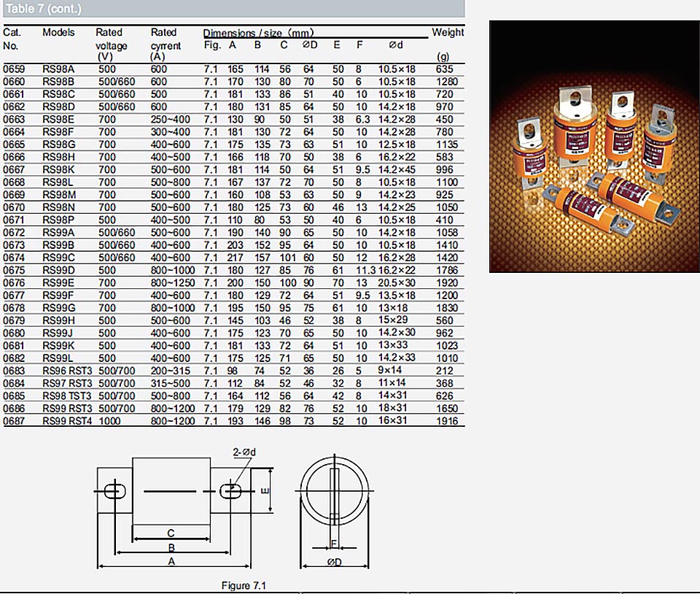Image resolution: width=700 pixels, height=594 pixels.
Task: Click the "Cat." column header
Action: point(12,32)
